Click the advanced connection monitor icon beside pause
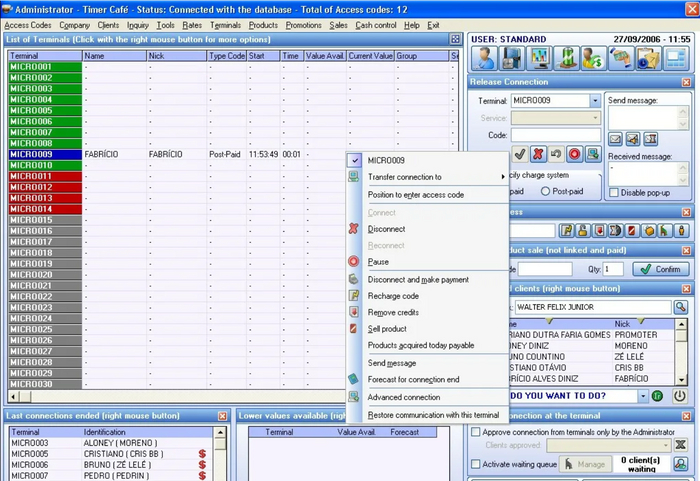 coord(593,155)
